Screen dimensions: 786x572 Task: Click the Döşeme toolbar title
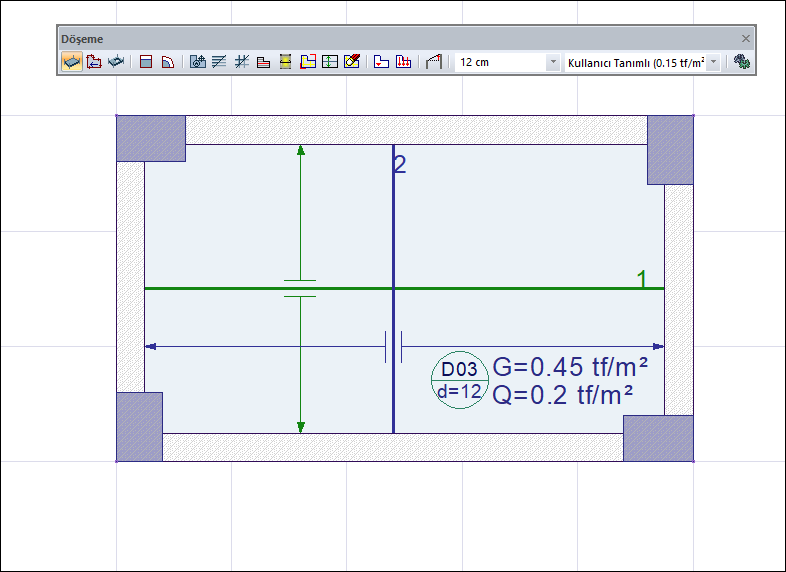tap(81, 38)
